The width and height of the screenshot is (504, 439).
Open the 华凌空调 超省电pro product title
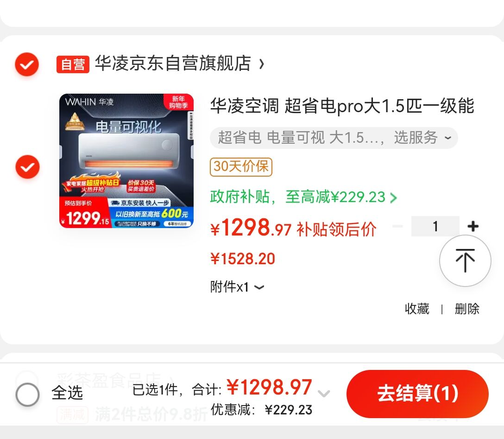click(342, 106)
